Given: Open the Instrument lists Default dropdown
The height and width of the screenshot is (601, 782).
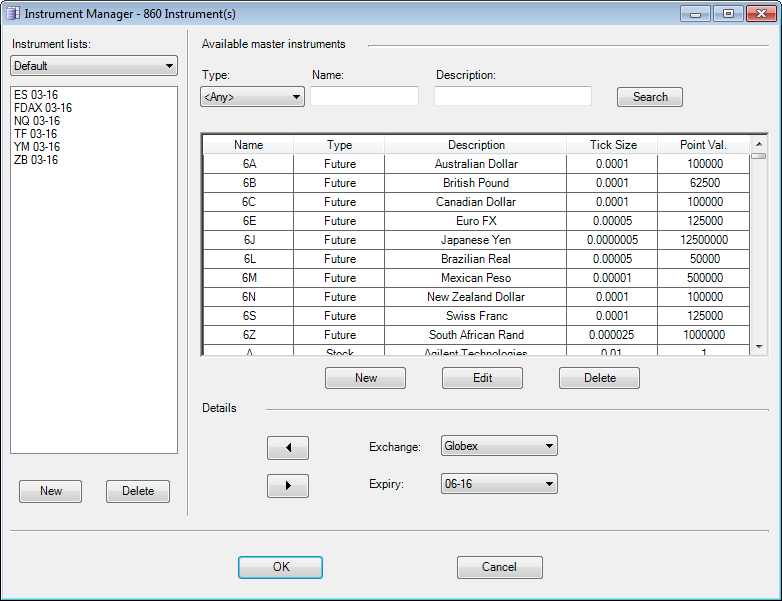Looking at the screenshot, I should pos(94,66).
